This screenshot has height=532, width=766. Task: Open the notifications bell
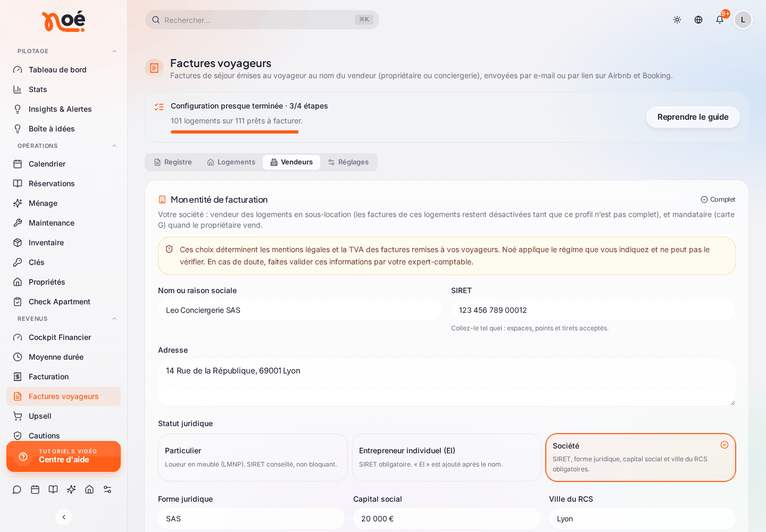pos(720,20)
